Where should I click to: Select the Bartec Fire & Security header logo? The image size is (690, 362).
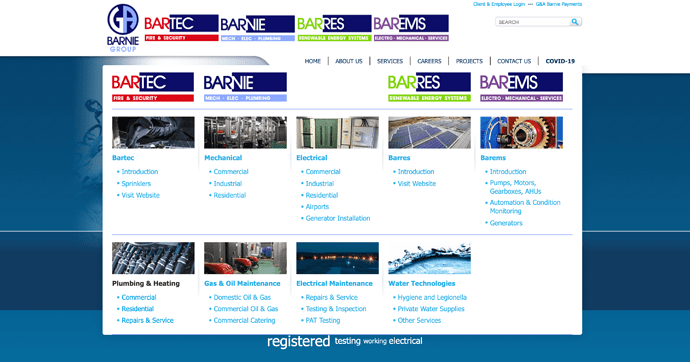(x=181, y=28)
